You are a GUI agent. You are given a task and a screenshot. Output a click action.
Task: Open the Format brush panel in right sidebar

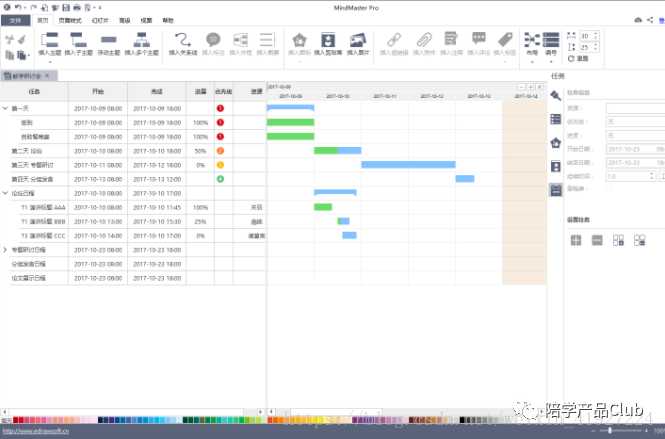(556, 95)
